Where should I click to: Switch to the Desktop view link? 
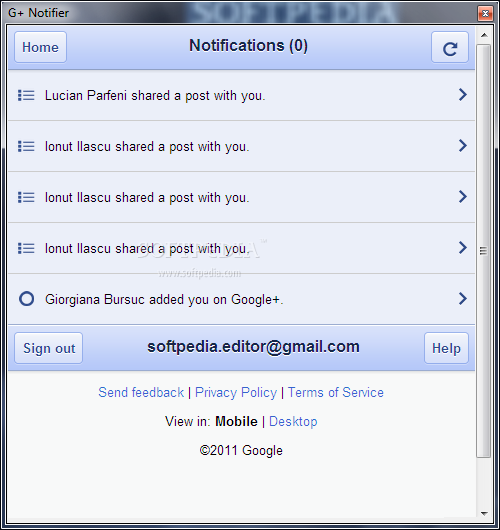tap(293, 421)
